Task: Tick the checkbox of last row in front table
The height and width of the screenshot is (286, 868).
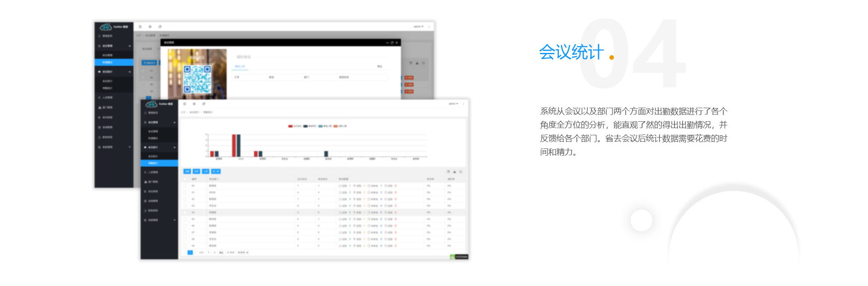Action: (184, 246)
